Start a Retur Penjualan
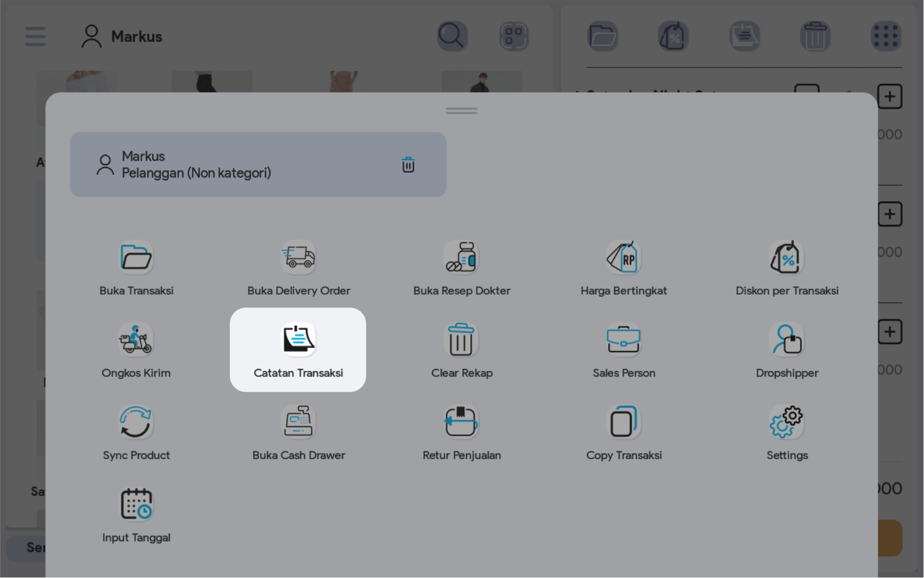The image size is (924, 578). click(461, 422)
